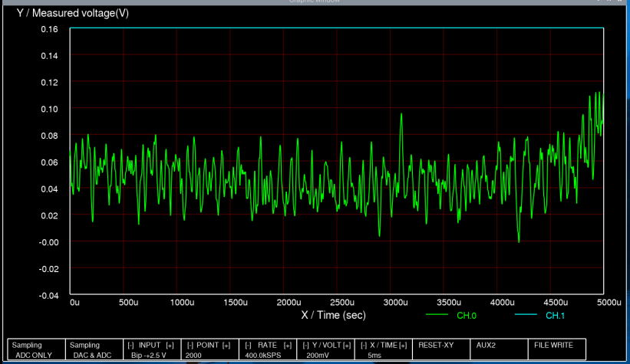Viewport: 630px width, 364px height.
Task: Click the '400.0kSPS' rate value
Action: (262, 356)
